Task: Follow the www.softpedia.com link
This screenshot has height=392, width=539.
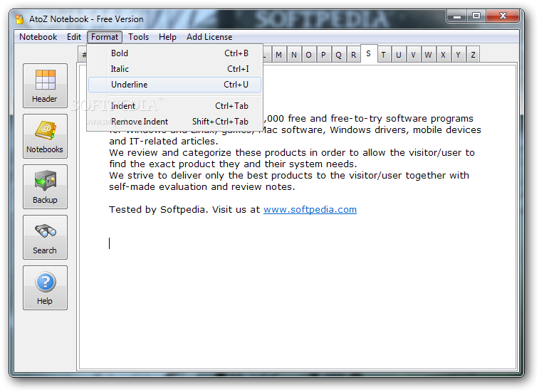Action: (310, 210)
